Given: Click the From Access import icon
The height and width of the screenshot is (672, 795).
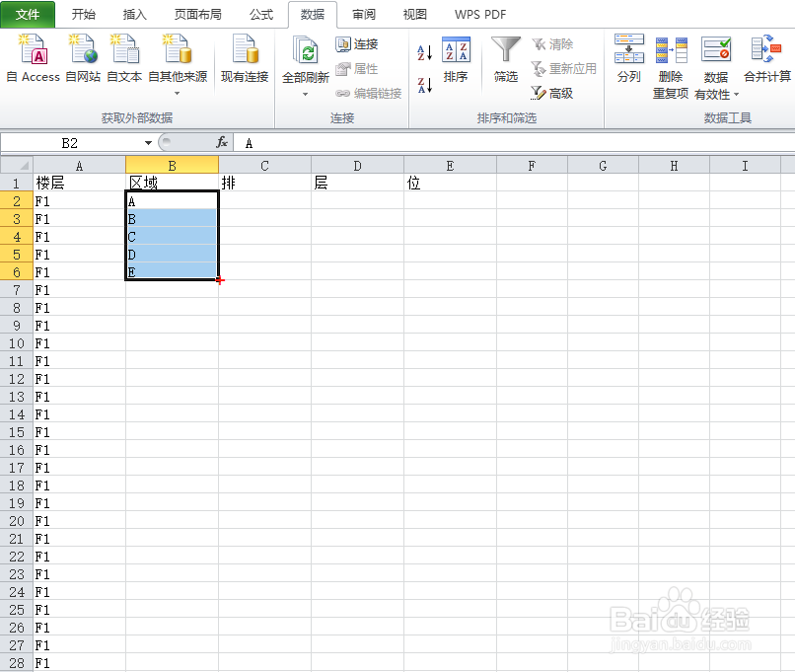Looking at the screenshot, I should [x=33, y=49].
